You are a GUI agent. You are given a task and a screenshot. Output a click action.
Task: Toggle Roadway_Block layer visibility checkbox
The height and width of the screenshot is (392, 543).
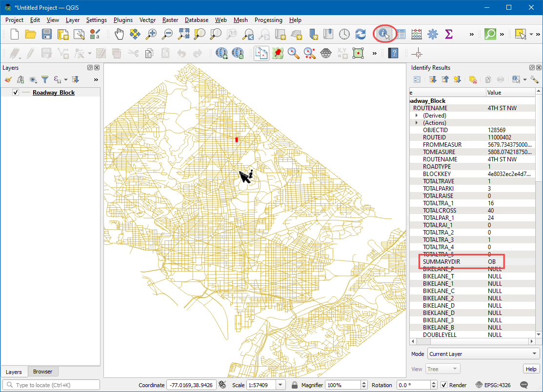pyautogui.click(x=16, y=93)
